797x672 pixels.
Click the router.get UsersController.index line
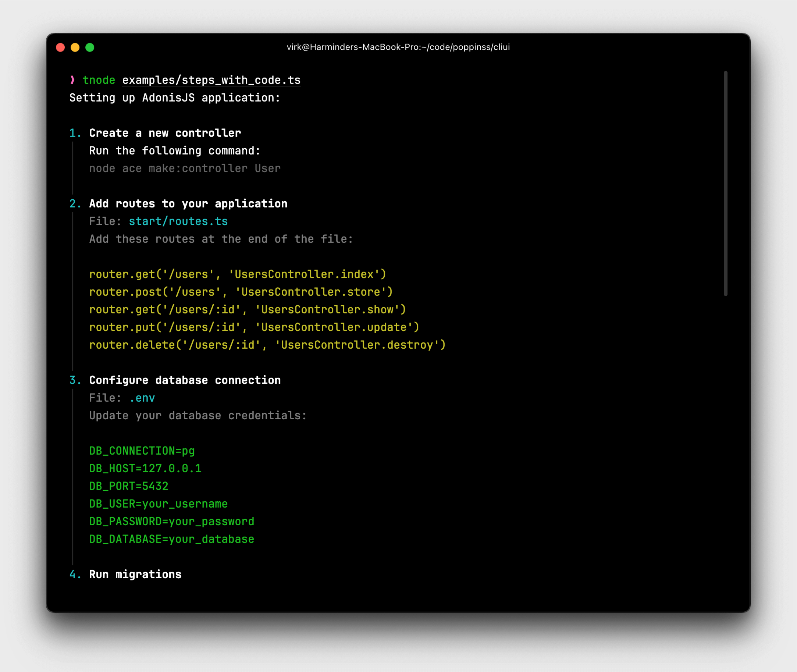238,274
